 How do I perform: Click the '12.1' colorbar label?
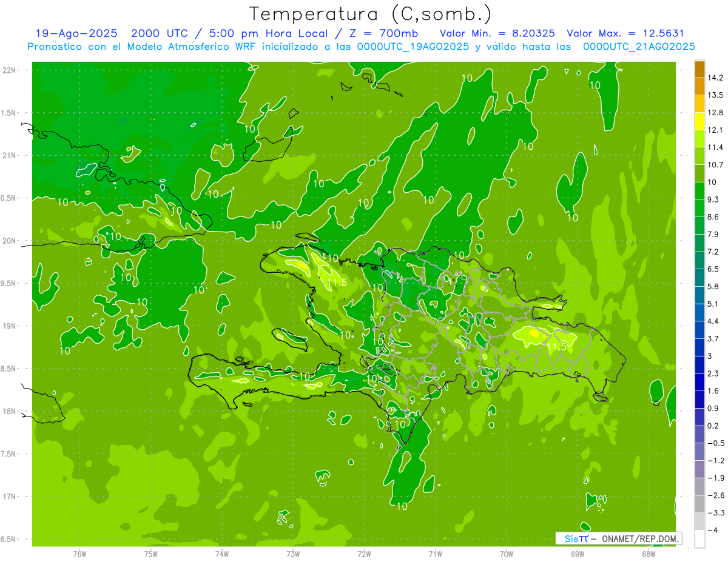715,130
